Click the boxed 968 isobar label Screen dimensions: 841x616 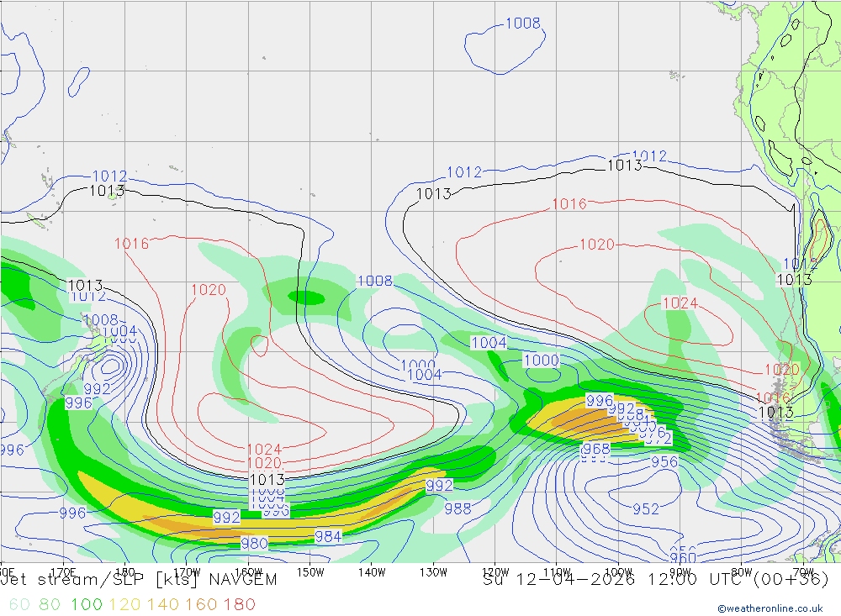point(596,449)
